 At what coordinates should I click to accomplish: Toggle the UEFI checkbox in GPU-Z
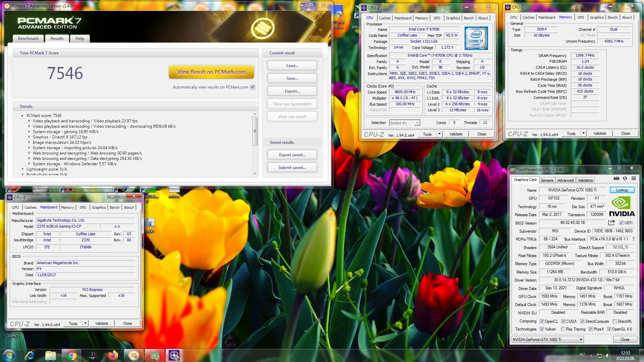(621, 223)
